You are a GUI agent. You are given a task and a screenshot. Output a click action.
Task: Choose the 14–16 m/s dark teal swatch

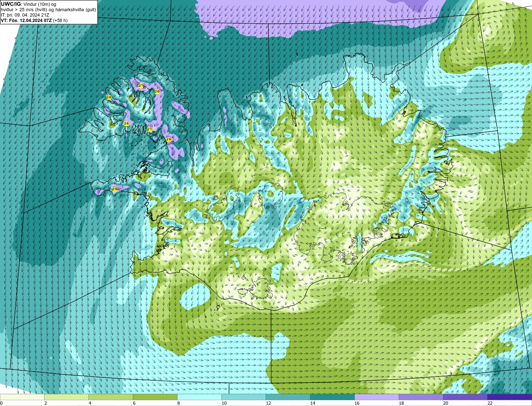[x=332, y=397]
